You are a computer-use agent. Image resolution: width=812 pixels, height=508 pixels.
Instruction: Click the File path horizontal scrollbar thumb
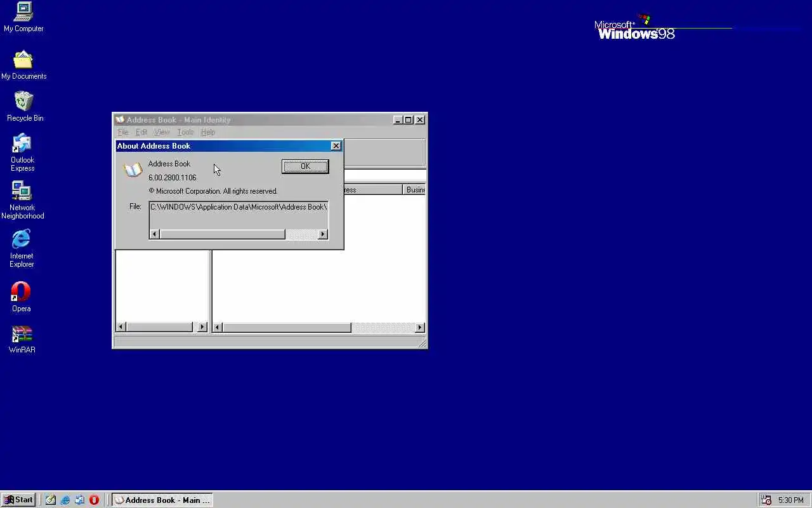point(222,234)
